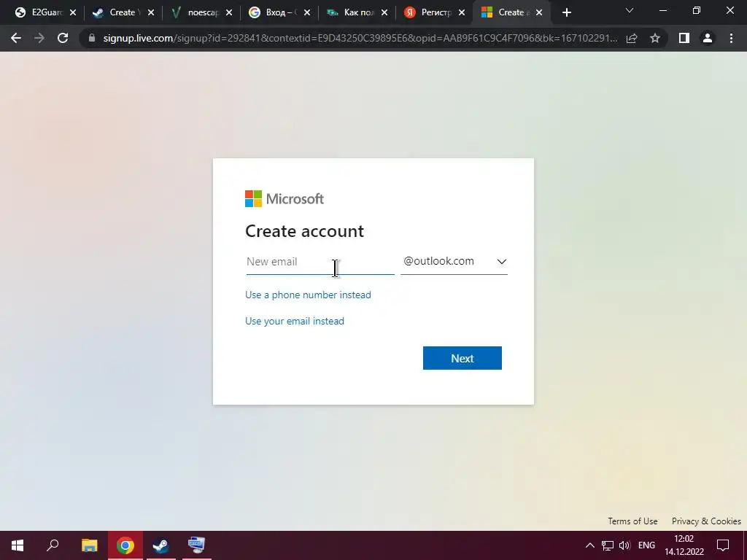747x560 pixels.
Task: Reload the signup page
Action: 63,38
